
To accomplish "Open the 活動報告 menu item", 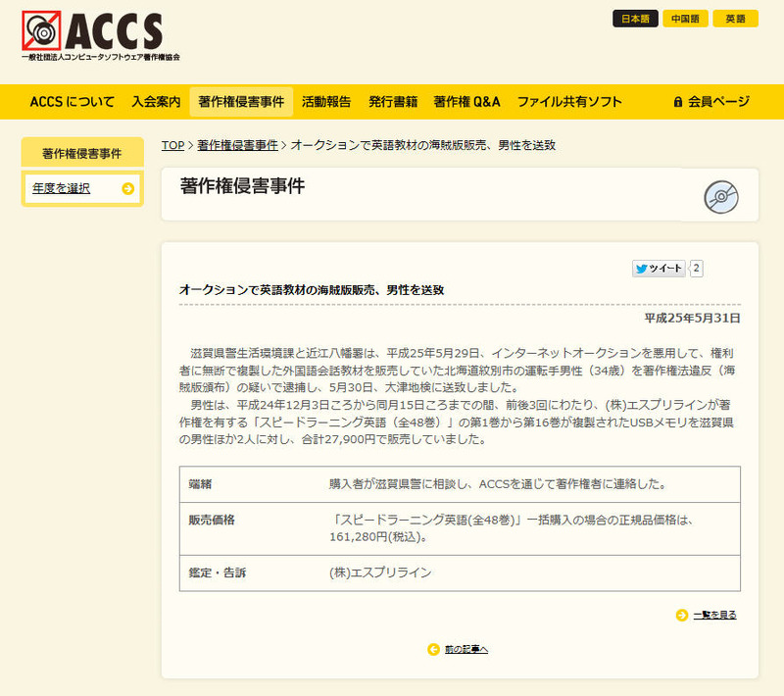I will coord(326,102).
